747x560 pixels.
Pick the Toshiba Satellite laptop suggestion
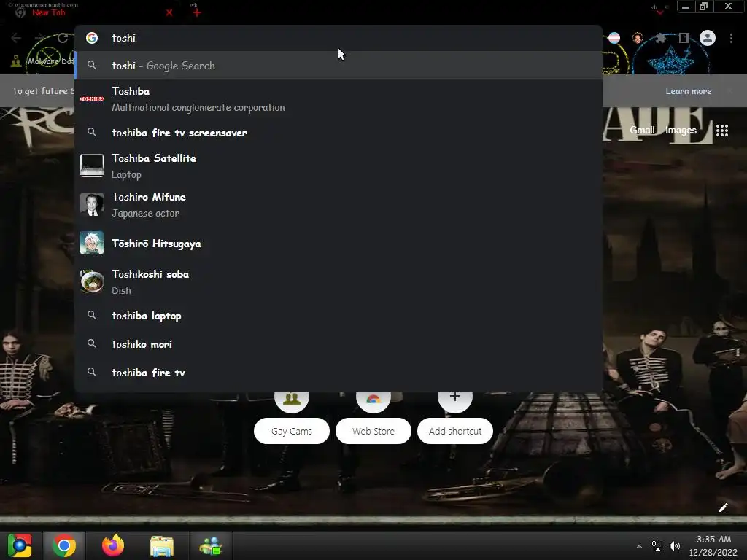[x=338, y=166]
